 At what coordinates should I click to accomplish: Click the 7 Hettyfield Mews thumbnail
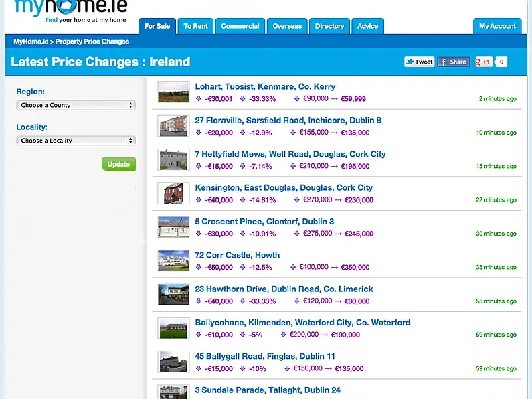pyautogui.click(x=173, y=159)
